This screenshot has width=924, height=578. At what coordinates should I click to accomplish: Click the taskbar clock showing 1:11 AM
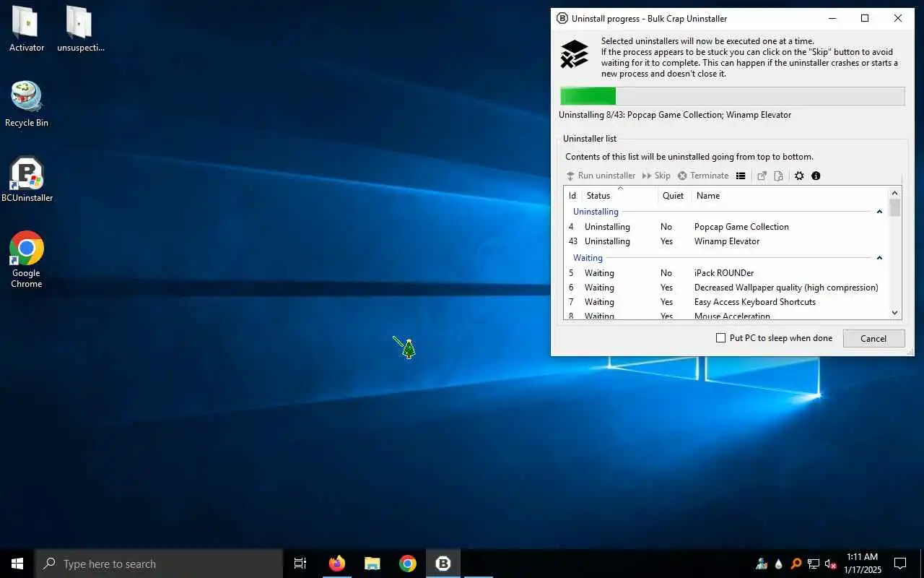pyautogui.click(x=862, y=564)
